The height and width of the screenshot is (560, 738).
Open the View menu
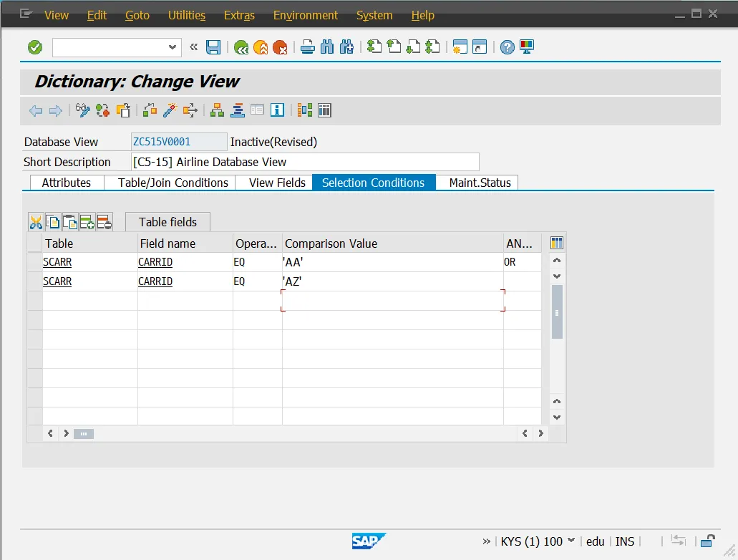pyautogui.click(x=57, y=15)
